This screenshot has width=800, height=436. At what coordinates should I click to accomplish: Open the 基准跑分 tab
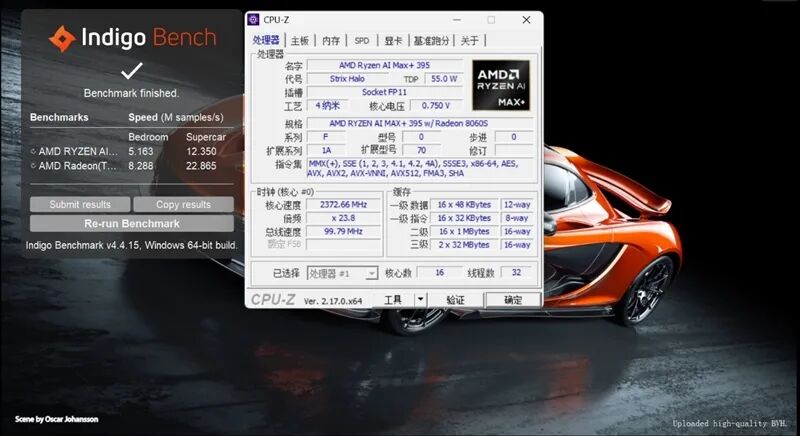[431, 41]
